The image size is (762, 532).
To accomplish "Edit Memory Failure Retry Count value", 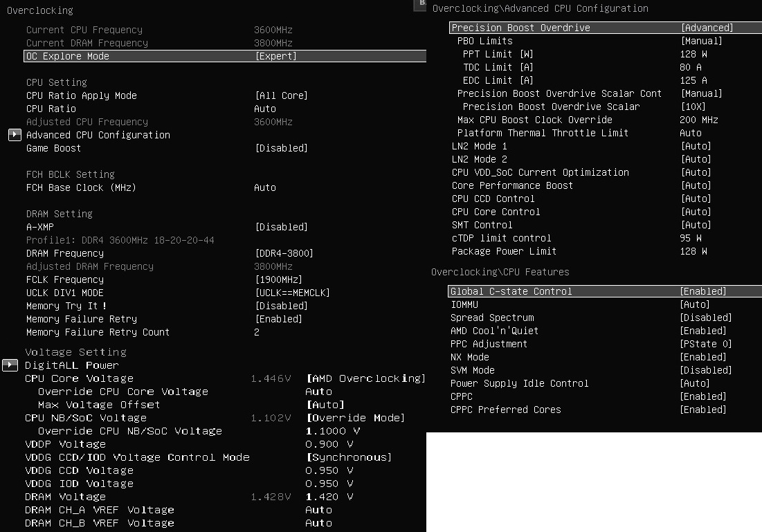I will pyautogui.click(x=257, y=332).
